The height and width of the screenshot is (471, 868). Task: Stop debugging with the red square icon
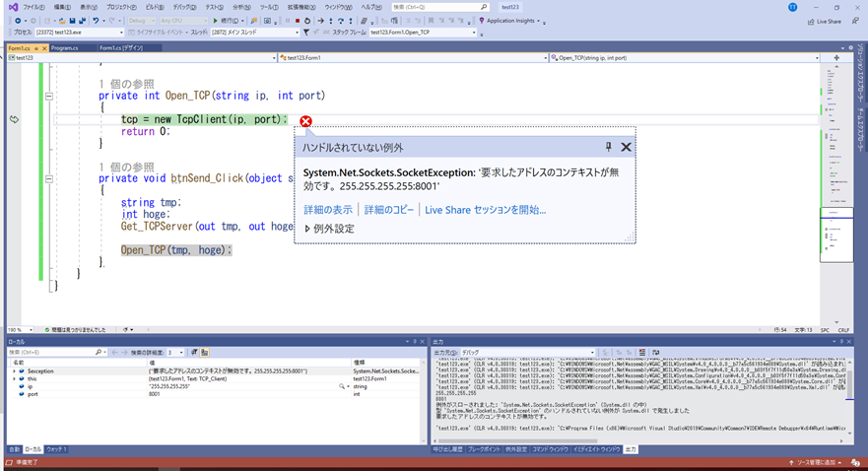point(298,21)
